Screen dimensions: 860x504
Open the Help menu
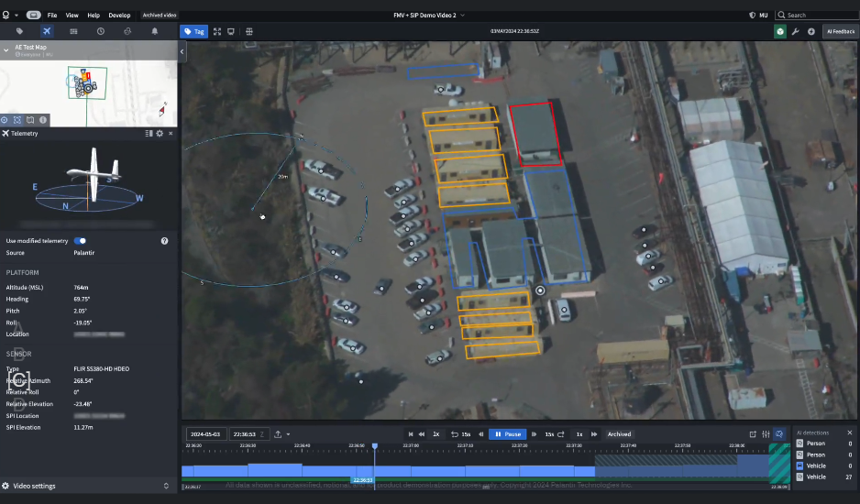click(x=94, y=16)
